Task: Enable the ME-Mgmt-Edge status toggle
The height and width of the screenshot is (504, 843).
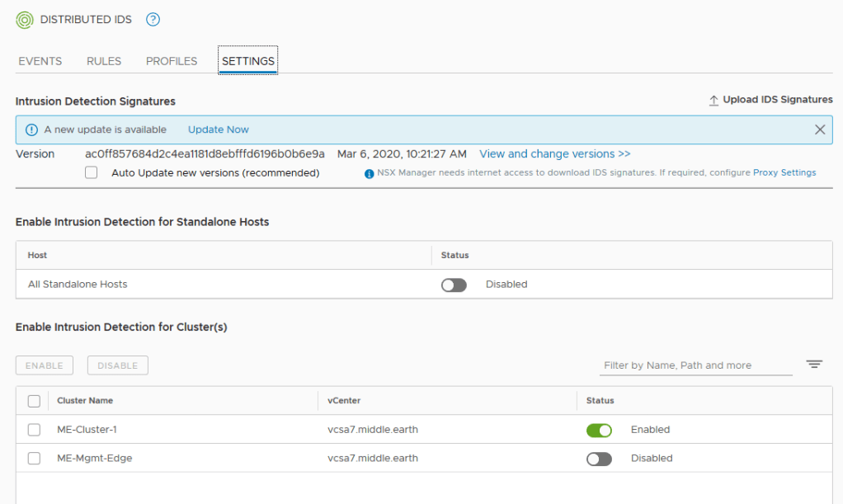Action: click(x=599, y=459)
